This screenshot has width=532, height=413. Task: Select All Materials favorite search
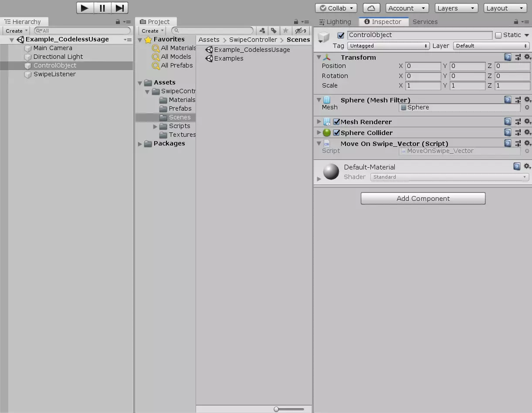[179, 48]
